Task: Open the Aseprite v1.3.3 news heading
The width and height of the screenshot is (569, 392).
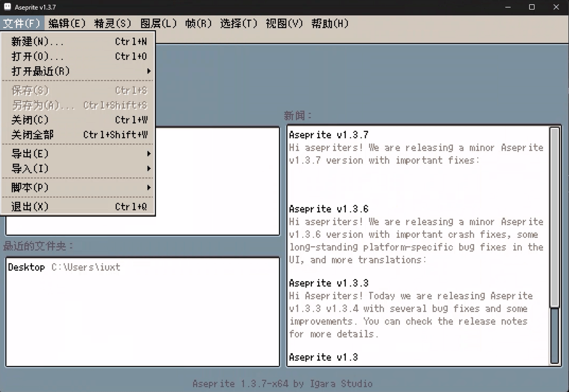Action: pyautogui.click(x=328, y=283)
